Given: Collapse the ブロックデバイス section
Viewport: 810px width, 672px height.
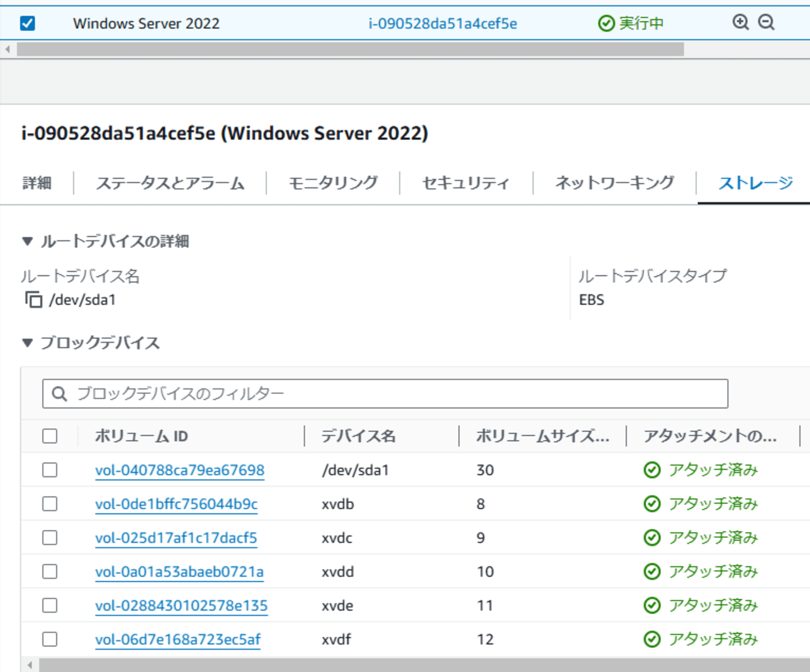Looking at the screenshot, I should [28, 343].
